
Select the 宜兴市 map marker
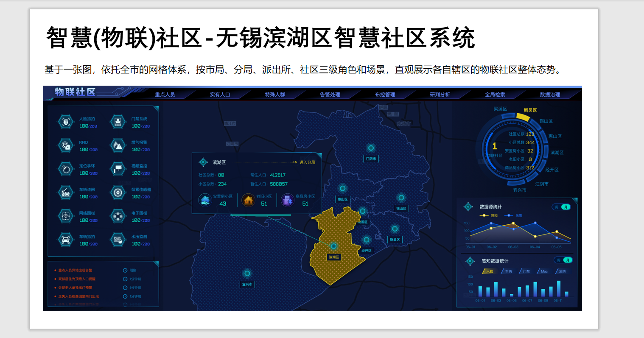pos(247,274)
